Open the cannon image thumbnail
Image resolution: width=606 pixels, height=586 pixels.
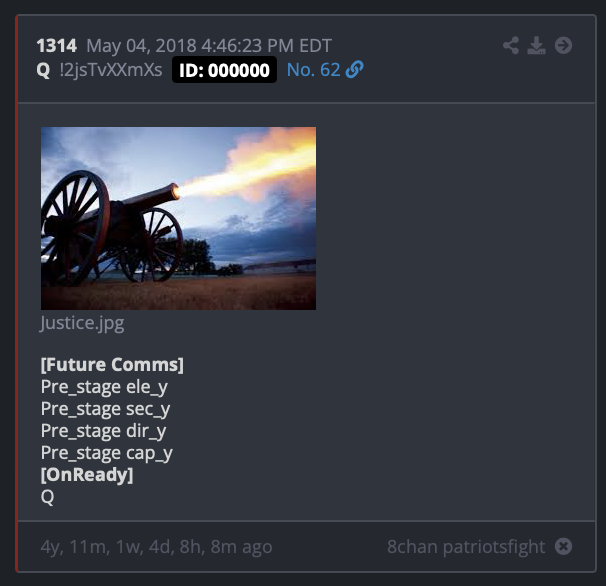click(178, 218)
